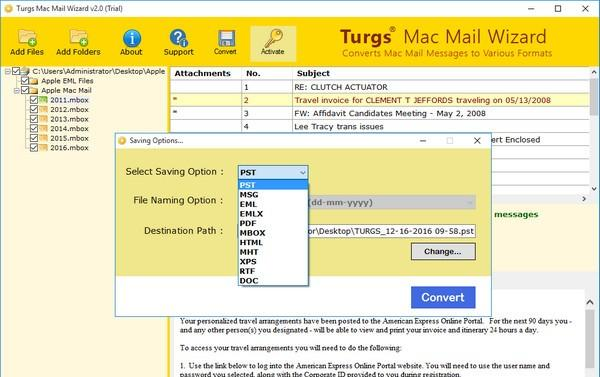The height and width of the screenshot is (377, 600).
Task: Click the message list vertical scrollbar up arrow
Action: [594, 72]
